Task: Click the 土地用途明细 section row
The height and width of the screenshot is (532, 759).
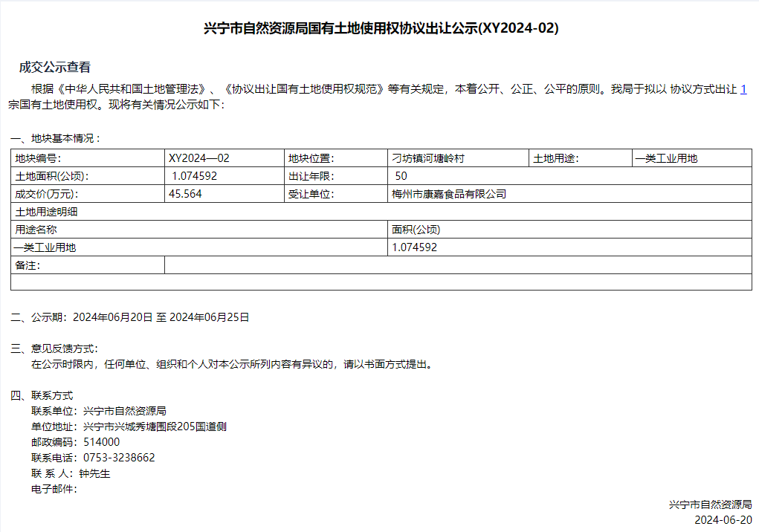Action: (x=46, y=212)
